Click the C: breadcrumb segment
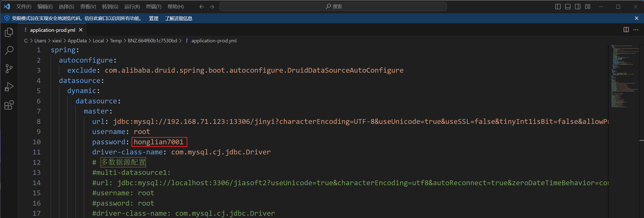The height and width of the screenshot is (218, 644). [x=26, y=41]
